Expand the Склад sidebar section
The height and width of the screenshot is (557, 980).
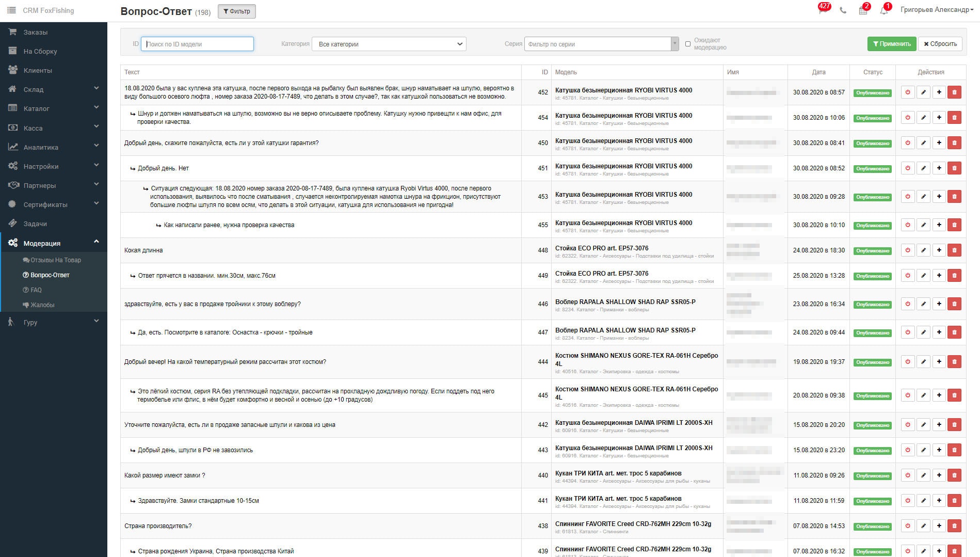pyautogui.click(x=54, y=89)
